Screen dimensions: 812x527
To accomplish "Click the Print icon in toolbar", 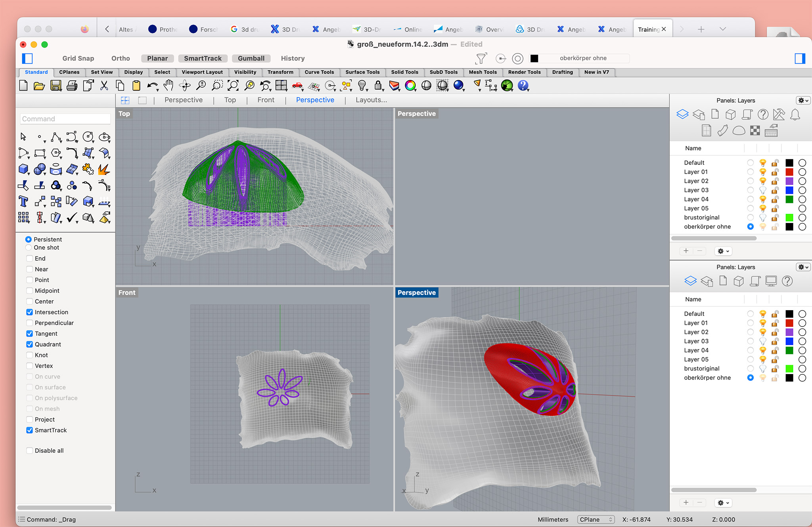I will pyautogui.click(x=72, y=86).
